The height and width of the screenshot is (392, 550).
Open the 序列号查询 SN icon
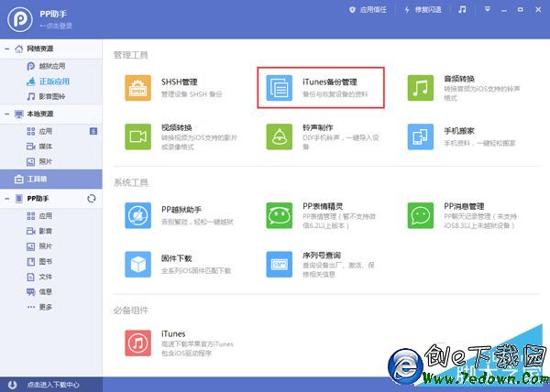(280, 265)
